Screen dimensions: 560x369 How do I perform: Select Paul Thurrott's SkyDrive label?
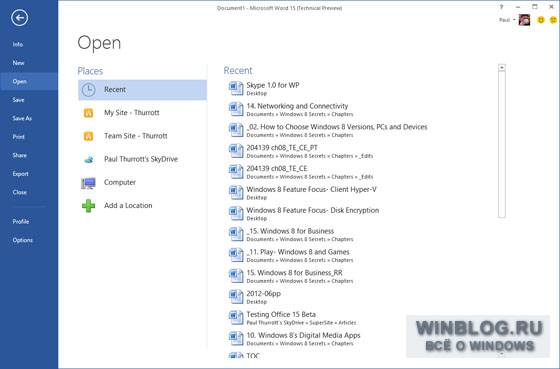(x=141, y=159)
